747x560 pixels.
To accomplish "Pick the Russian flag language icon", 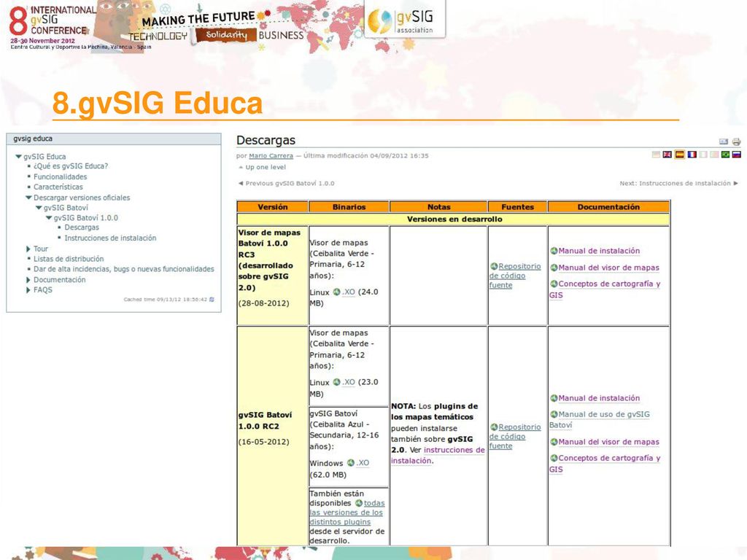I will (737, 155).
